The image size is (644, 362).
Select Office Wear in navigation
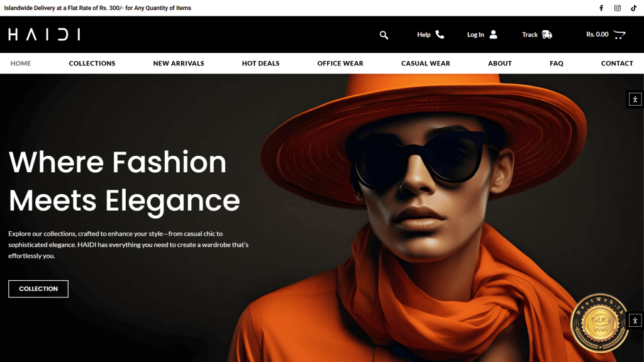(x=340, y=63)
